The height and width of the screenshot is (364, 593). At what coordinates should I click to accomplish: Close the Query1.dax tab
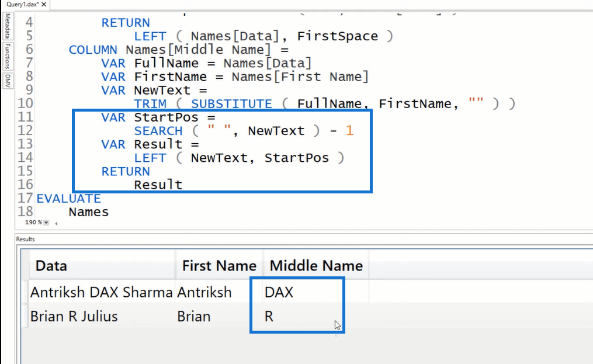pyautogui.click(x=44, y=5)
